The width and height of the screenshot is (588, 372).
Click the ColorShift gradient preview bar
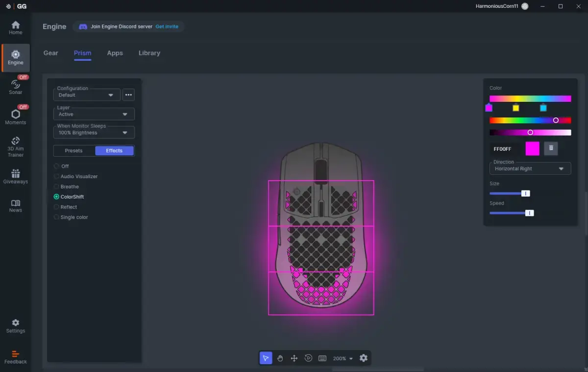[x=530, y=98]
